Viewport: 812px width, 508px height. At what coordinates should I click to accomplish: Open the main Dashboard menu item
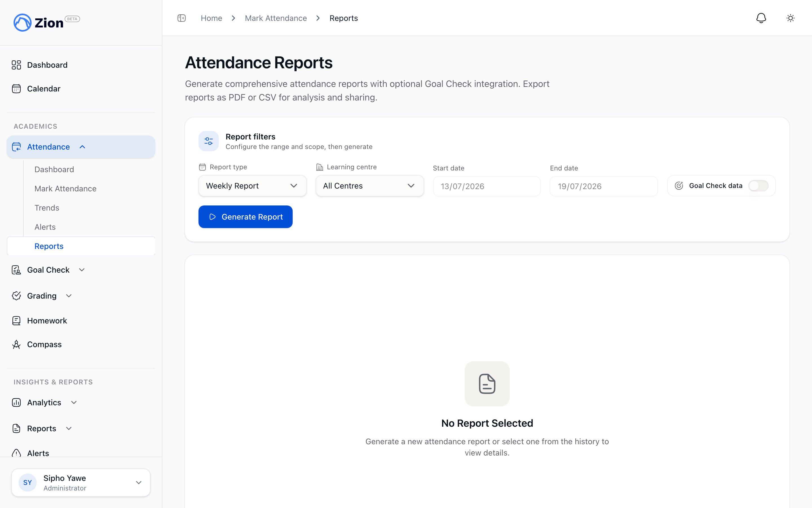47,65
